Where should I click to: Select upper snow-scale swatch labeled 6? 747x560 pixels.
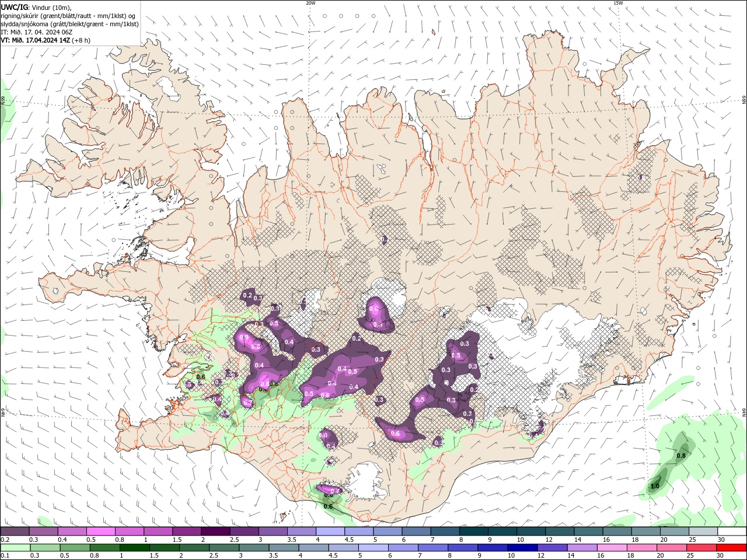click(416, 531)
